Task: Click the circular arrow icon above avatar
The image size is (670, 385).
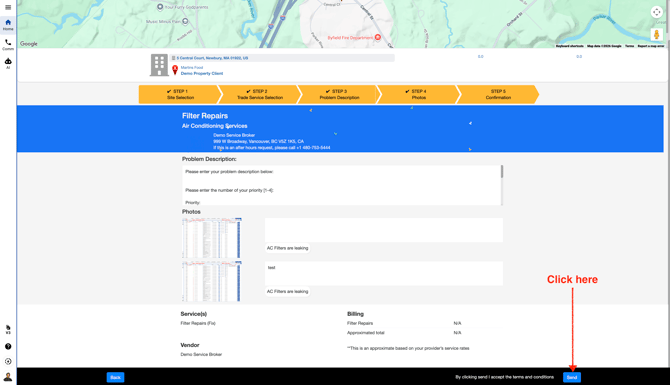Action: (x=8, y=361)
